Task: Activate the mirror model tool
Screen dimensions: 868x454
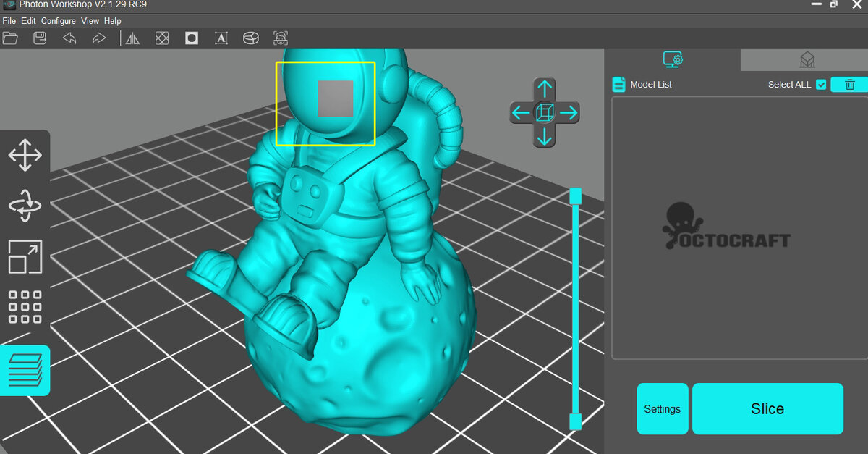Action: [132, 38]
